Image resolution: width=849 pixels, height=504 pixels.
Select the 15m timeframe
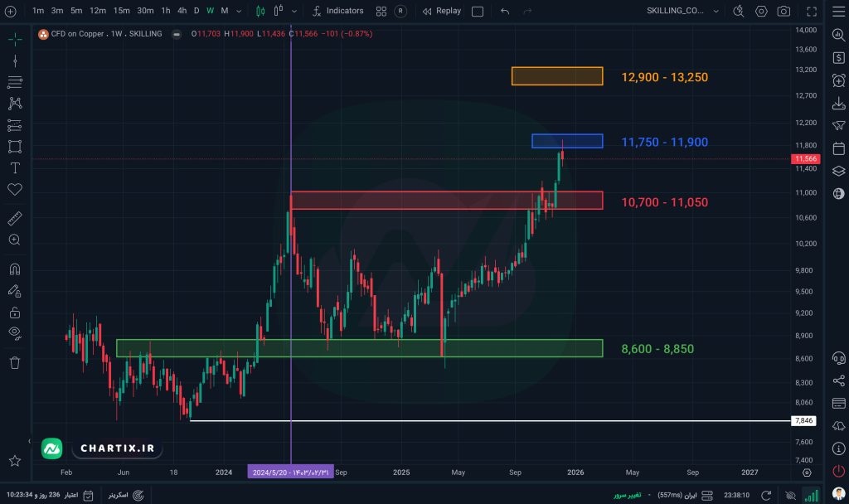pos(121,11)
